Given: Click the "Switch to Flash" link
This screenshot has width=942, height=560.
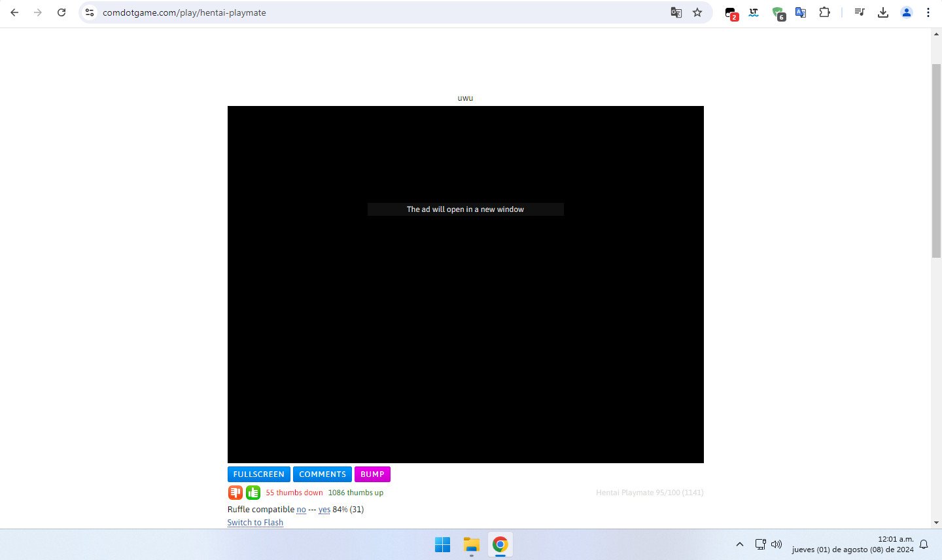Looking at the screenshot, I should (255, 523).
